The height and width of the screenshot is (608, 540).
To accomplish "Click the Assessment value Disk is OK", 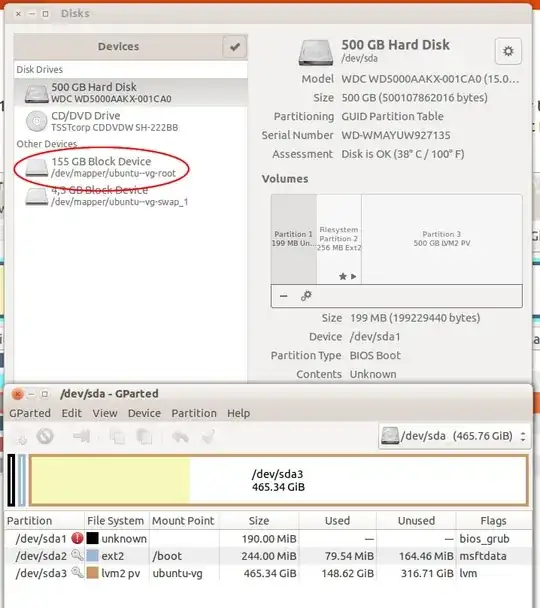I will 402,154.
